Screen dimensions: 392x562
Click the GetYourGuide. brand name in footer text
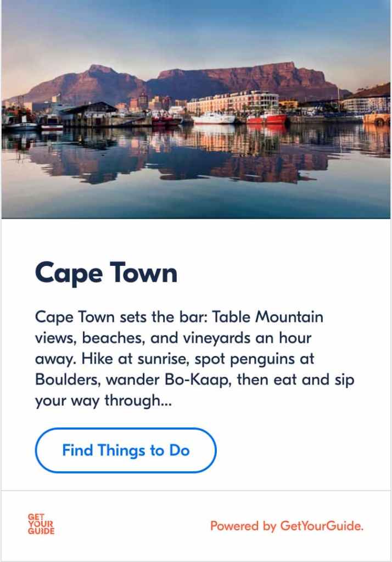point(322,526)
